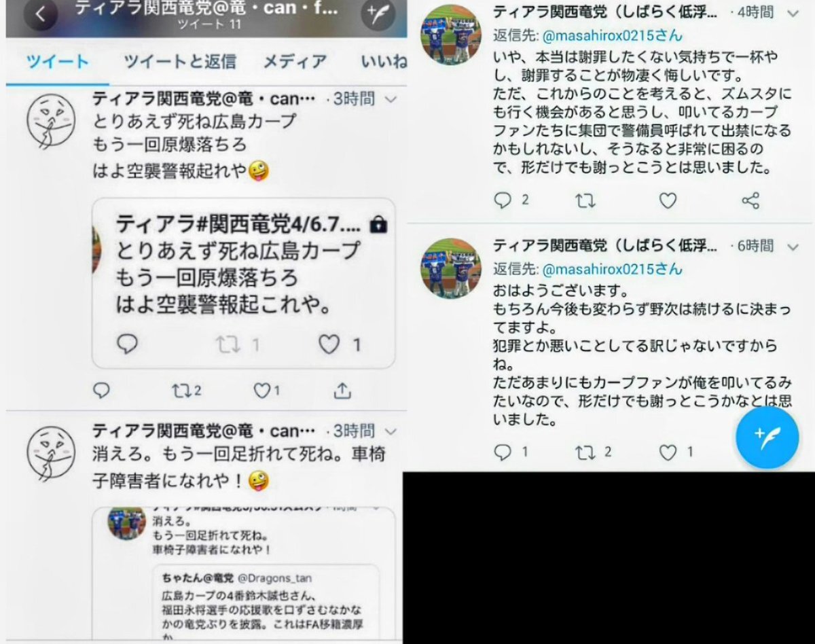Like the first 3時間 tweet with 1 like
Screen dimensions: 815x644
(x=266, y=390)
